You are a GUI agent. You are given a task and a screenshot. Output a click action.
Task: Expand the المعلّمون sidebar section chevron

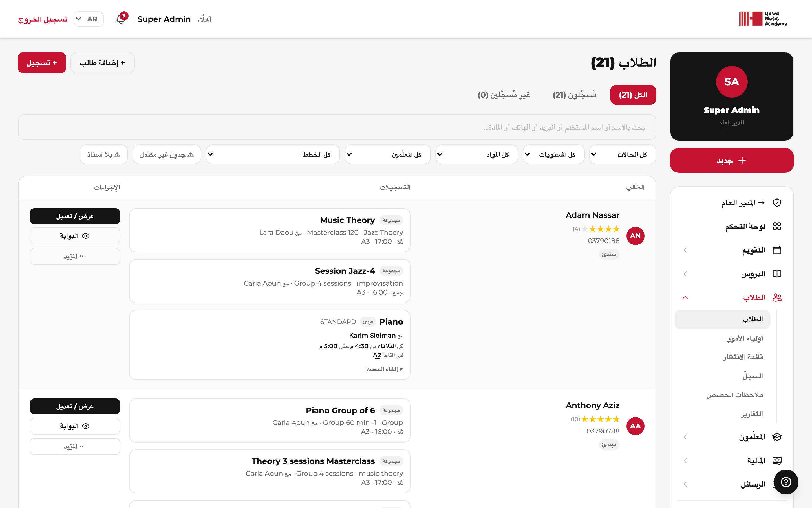click(685, 437)
